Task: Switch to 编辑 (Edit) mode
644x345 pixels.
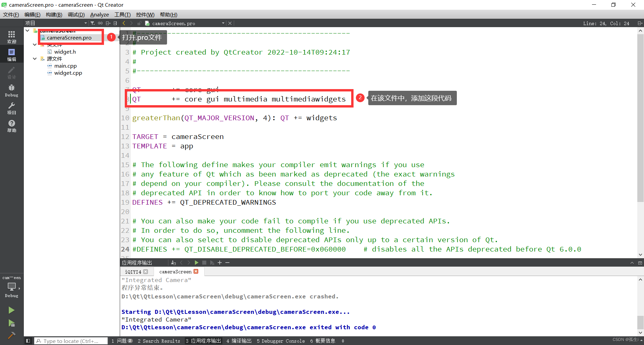Action: (12, 55)
